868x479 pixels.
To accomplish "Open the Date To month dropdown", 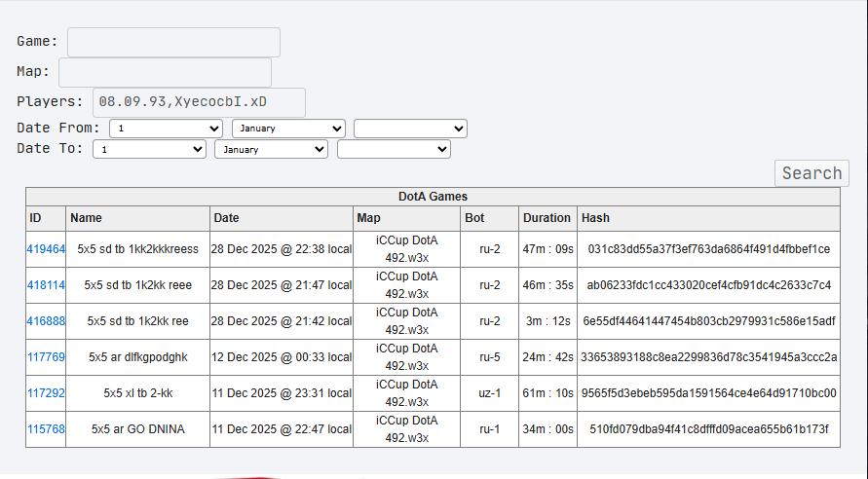I will coord(272,150).
